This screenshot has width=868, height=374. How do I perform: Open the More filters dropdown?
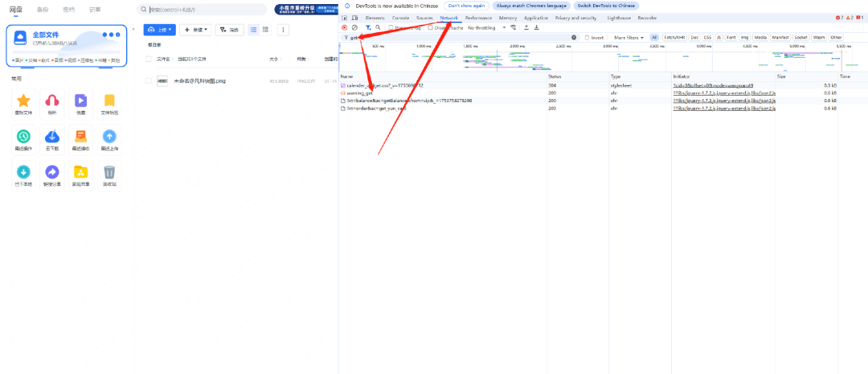pyautogui.click(x=628, y=38)
